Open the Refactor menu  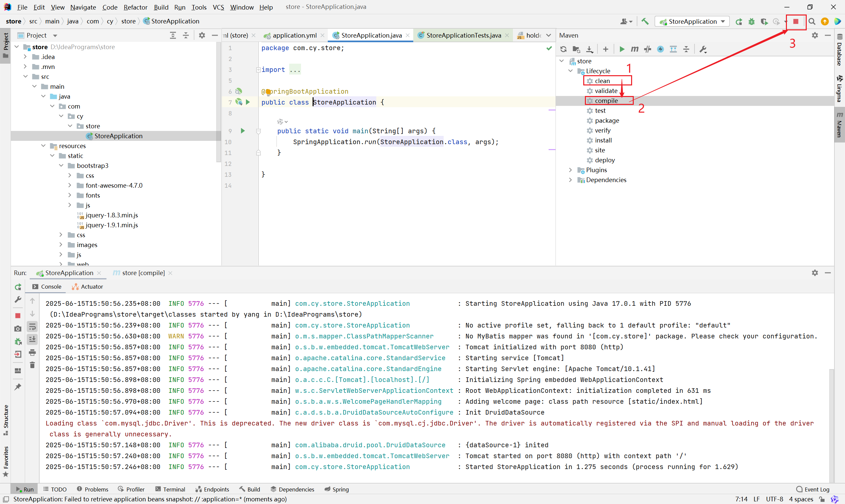pyautogui.click(x=135, y=7)
